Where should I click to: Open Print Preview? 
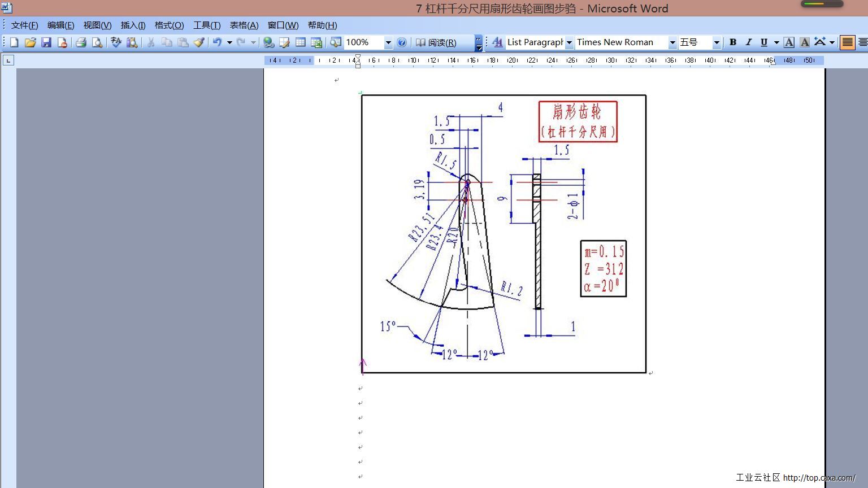tap(97, 42)
